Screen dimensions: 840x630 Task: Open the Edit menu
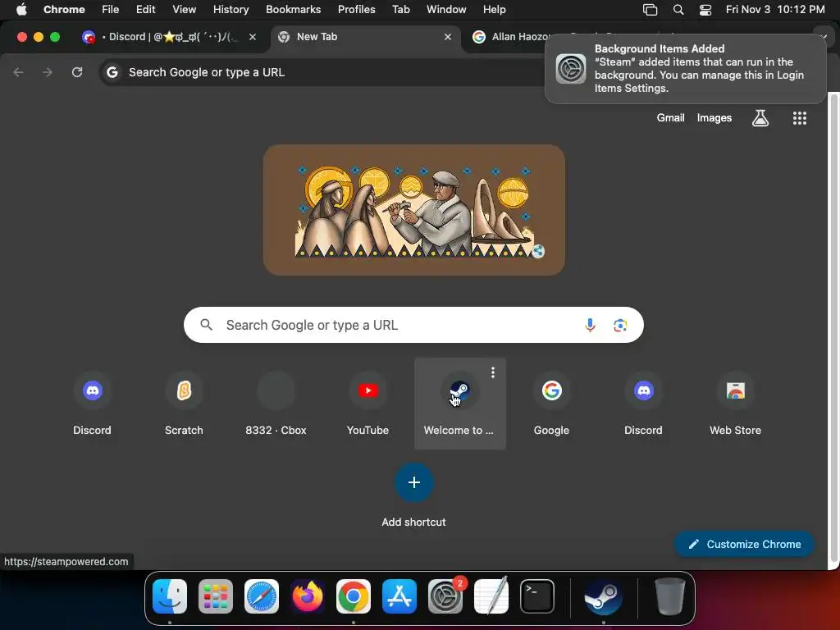click(145, 9)
